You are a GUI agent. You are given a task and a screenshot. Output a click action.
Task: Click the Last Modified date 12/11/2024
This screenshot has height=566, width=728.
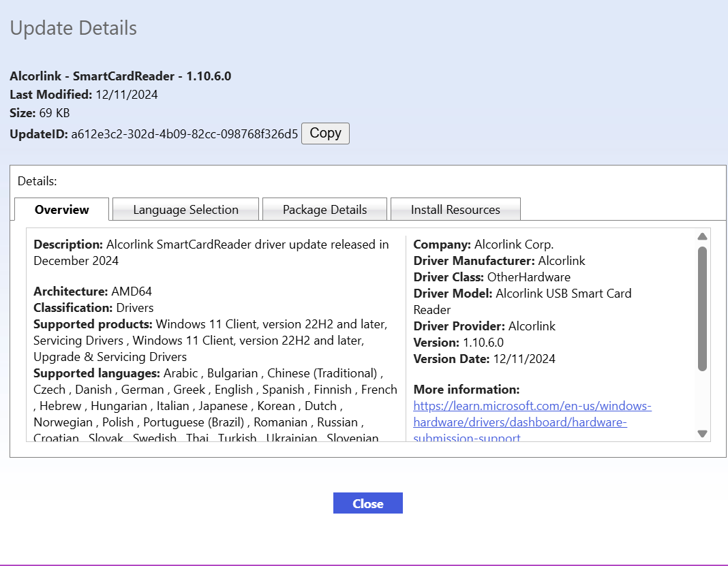pyautogui.click(x=127, y=95)
